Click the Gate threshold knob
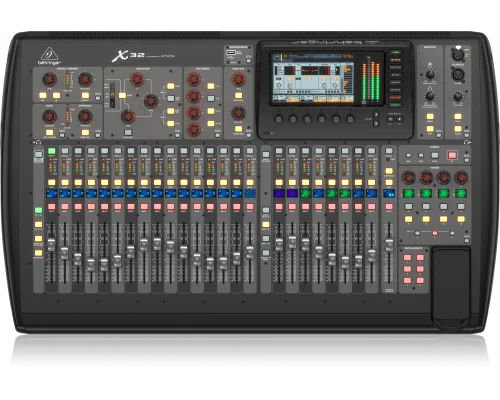Image resolution: width=500 pixels, height=400 pixels. tap(49, 116)
